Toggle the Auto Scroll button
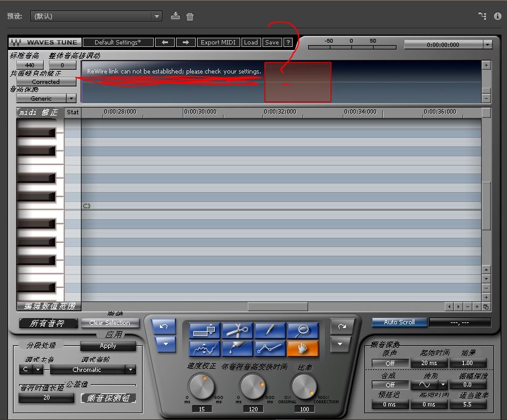Image resolution: width=507 pixels, height=420 pixels. coord(400,322)
